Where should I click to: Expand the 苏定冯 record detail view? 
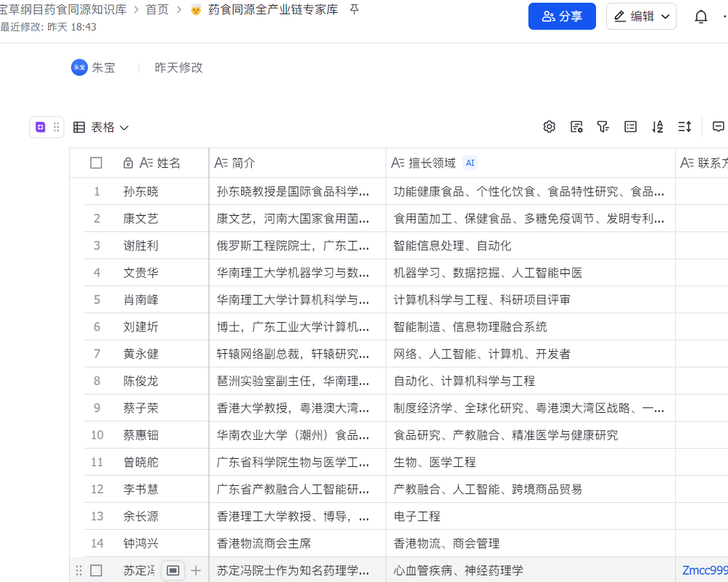[x=173, y=570]
